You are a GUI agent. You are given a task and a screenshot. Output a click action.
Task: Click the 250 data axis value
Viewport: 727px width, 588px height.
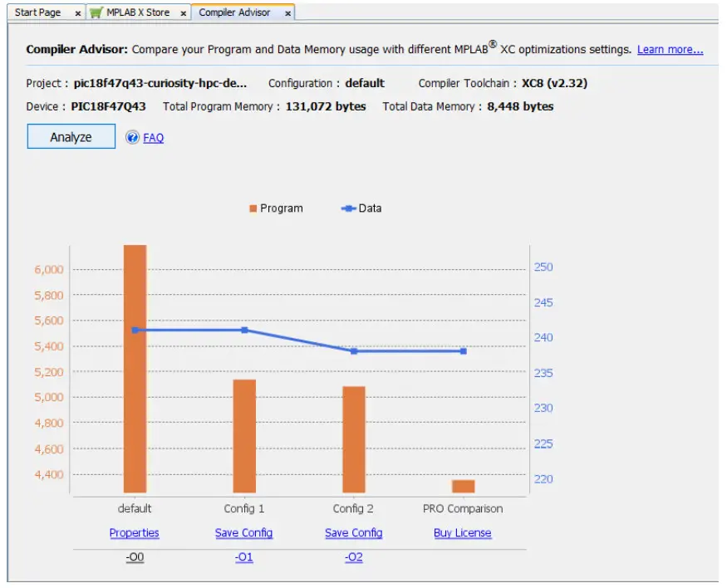[543, 267]
